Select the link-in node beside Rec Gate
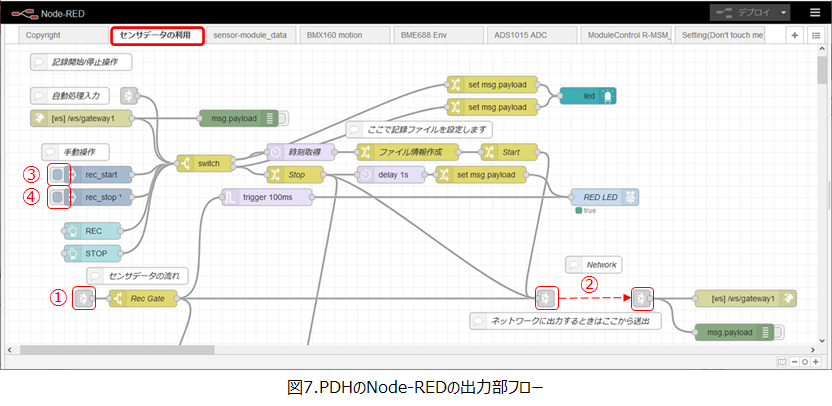 [x=84, y=298]
